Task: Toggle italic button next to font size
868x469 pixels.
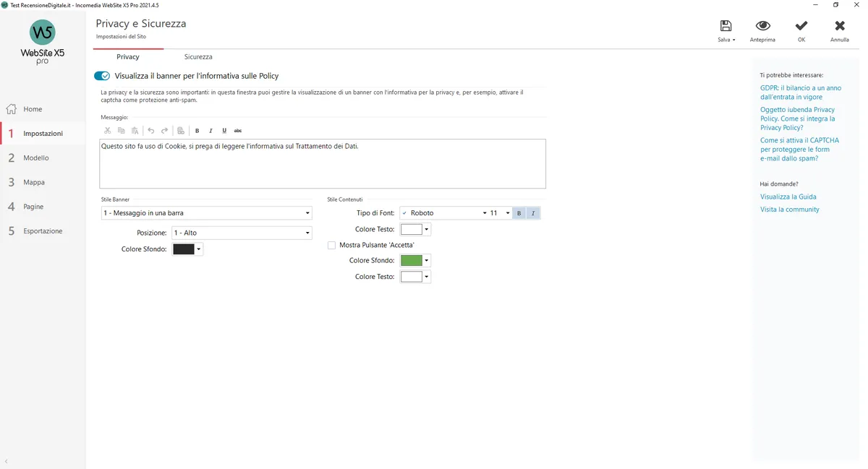Action: tap(533, 213)
